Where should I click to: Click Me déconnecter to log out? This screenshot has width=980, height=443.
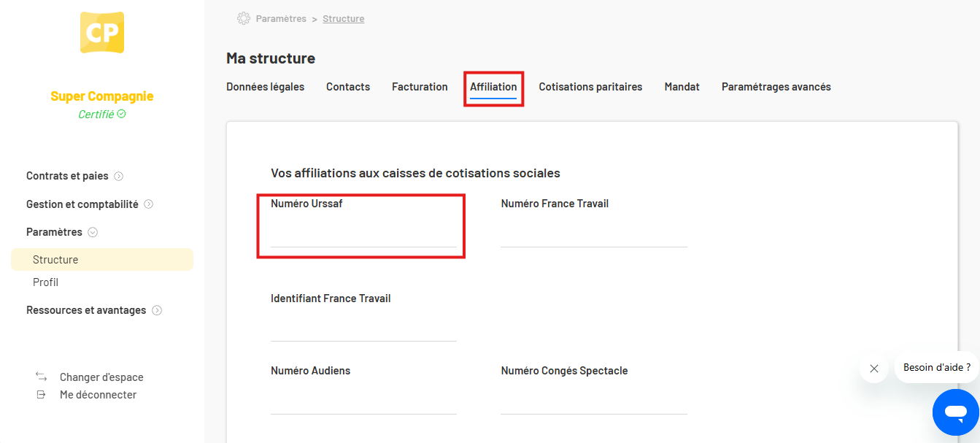click(x=98, y=395)
